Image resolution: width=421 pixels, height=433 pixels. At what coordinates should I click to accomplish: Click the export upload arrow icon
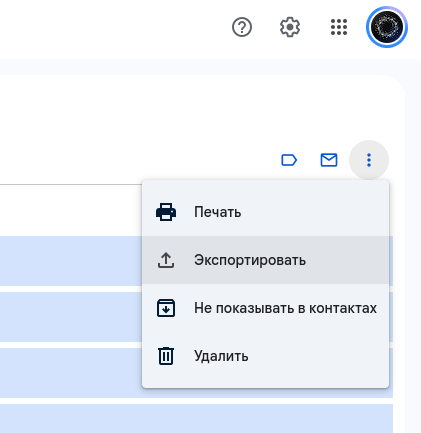(166, 260)
